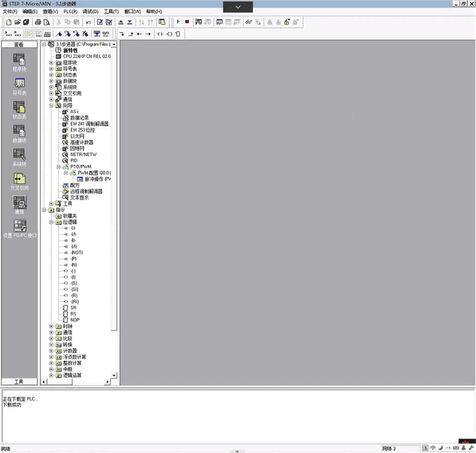
Task: Toggle symbolic addressing using the sym icon
Action: (x=104, y=34)
